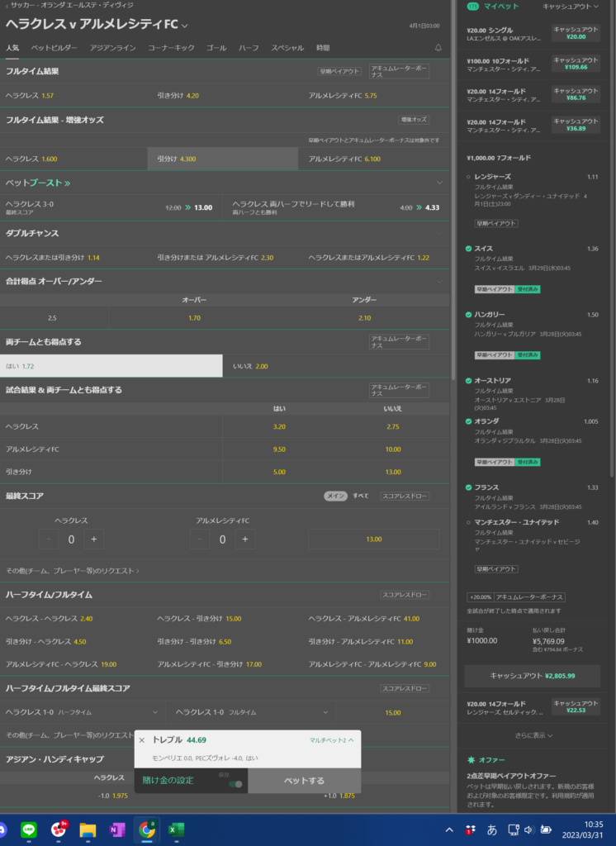Select メイン in final score toggle

(335, 496)
